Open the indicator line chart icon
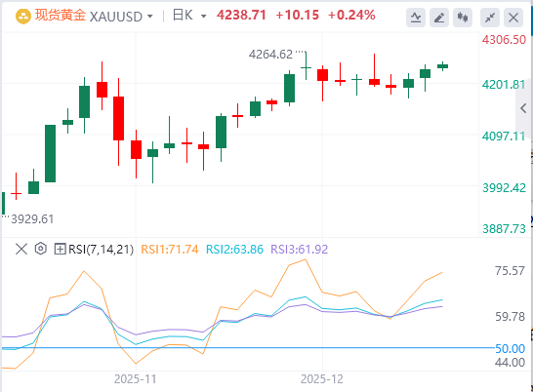This screenshot has height=392, width=533. [416, 17]
